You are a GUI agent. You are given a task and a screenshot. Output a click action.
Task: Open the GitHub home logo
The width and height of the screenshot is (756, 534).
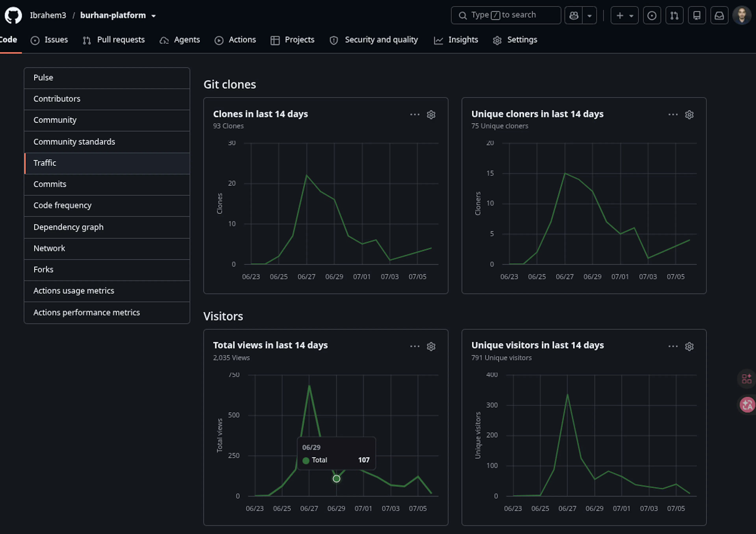click(x=13, y=16)
